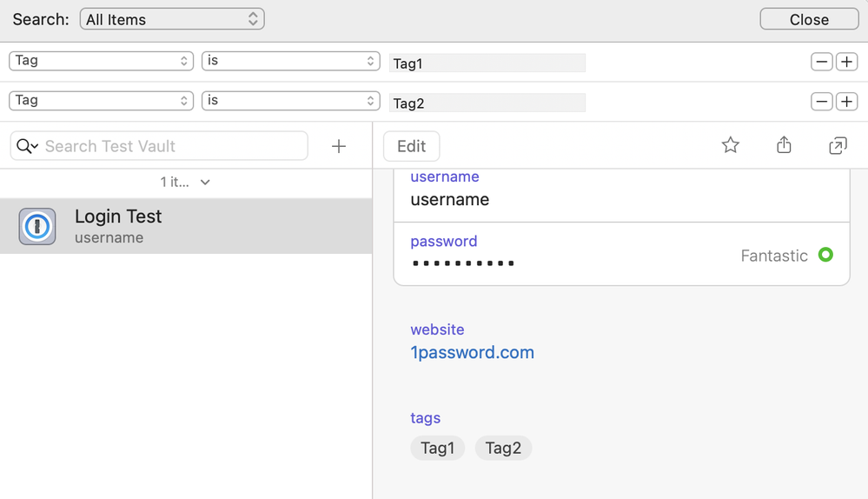Click the share icon in toolbar
This screenshot has width=868, height=499.
click(784, 145)
